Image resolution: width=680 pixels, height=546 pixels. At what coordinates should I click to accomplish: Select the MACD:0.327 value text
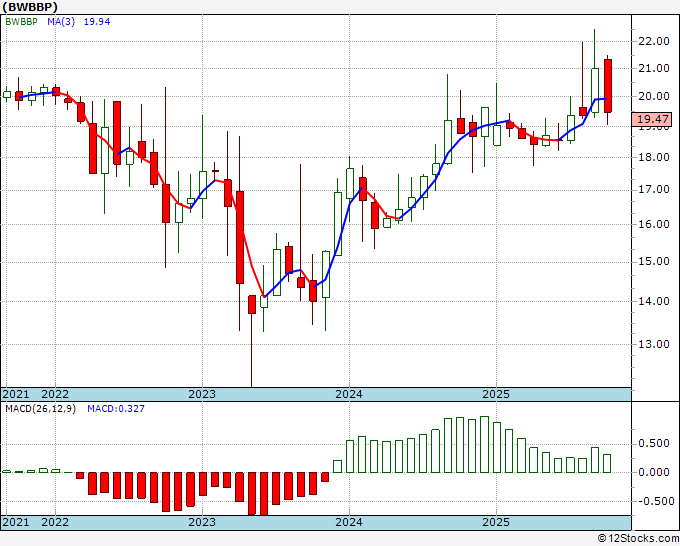pyautogui.click(x=116, y=409)
